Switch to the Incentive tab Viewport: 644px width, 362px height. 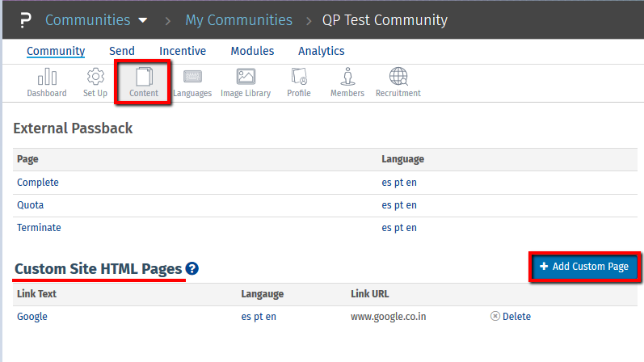coord(183,51)
